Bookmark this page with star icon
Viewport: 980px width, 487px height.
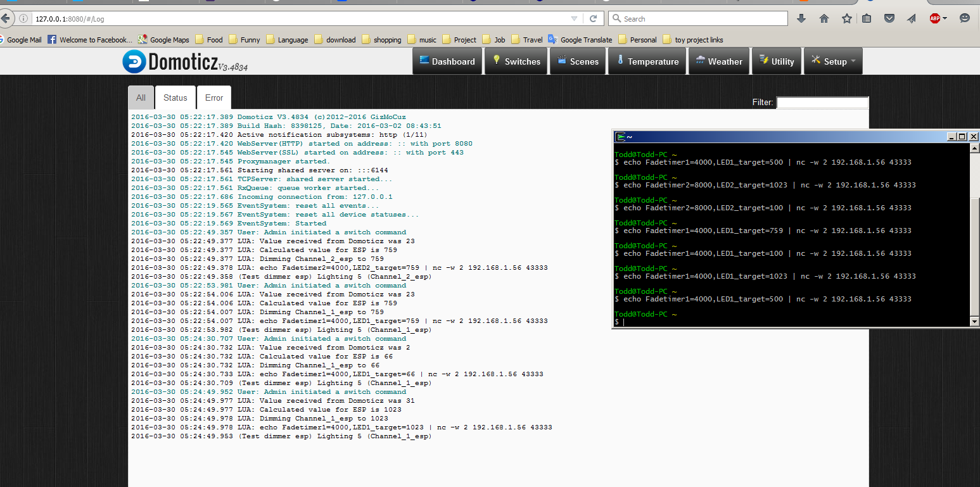pos(847,18)
